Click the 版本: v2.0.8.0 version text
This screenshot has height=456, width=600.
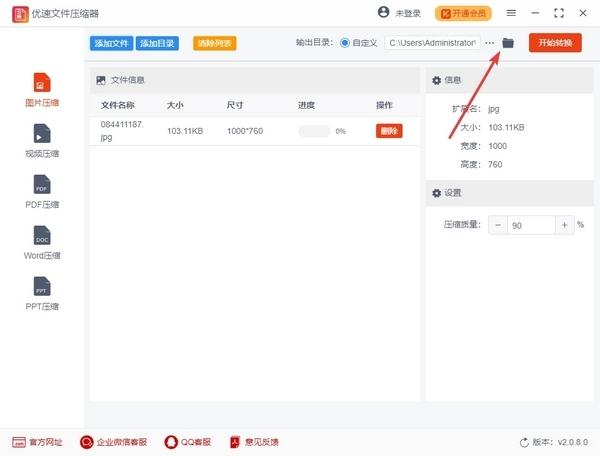click(x=560, y=442)
